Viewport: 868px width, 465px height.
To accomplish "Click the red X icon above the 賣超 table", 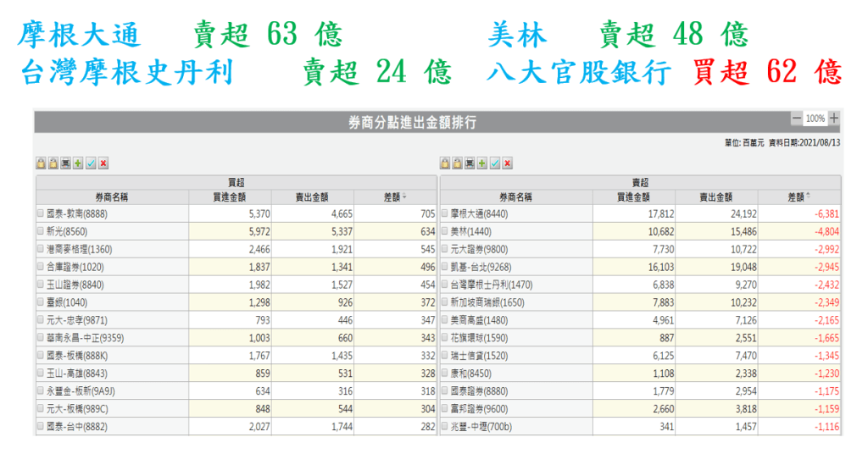I will (x=508, y=163).
